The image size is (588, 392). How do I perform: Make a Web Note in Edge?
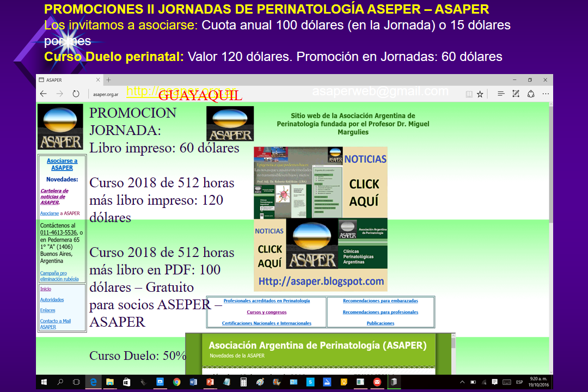click(x=516, y=94)
